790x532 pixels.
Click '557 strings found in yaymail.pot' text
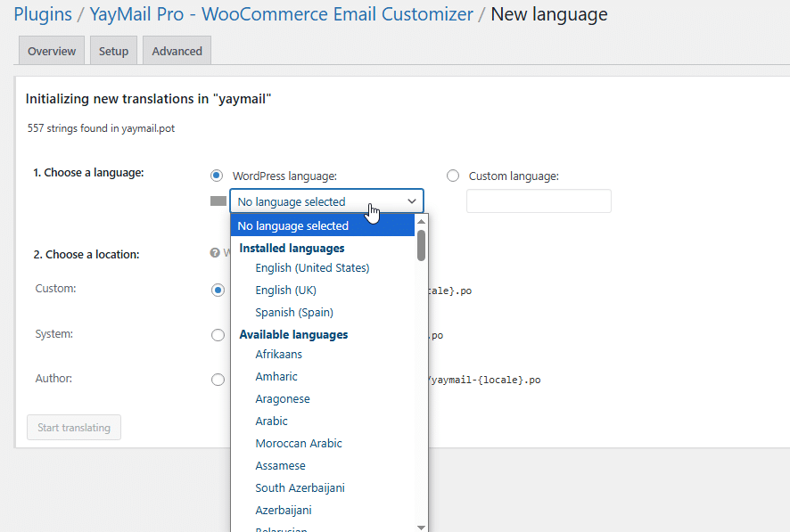coord(102,128)
